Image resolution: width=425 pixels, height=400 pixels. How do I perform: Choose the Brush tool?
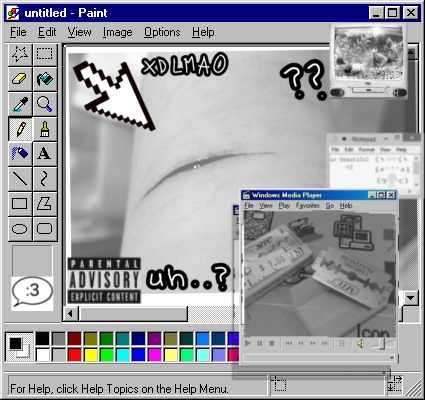point(45,129)
